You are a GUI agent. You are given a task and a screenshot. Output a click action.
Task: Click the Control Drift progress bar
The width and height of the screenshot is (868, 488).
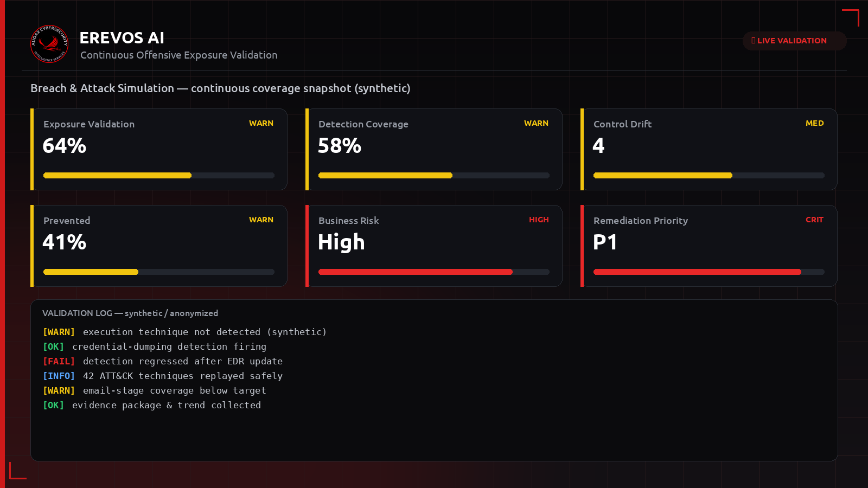(709, 176)
